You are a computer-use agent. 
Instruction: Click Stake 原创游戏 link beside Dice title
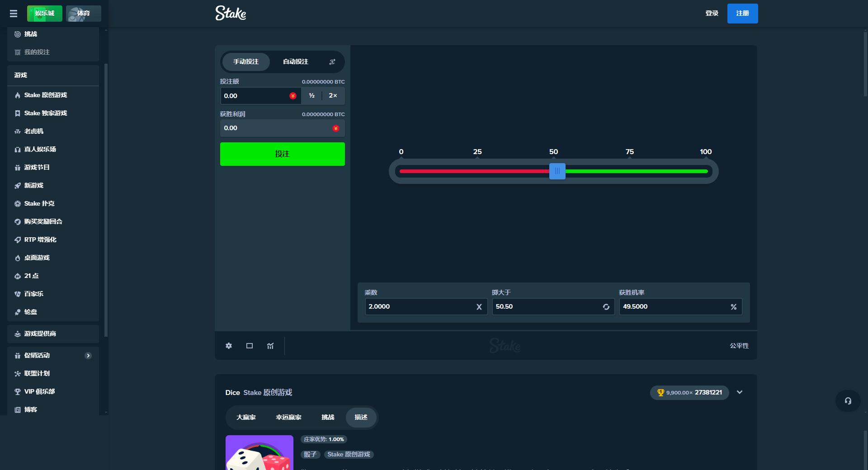(x=268, y=393)
